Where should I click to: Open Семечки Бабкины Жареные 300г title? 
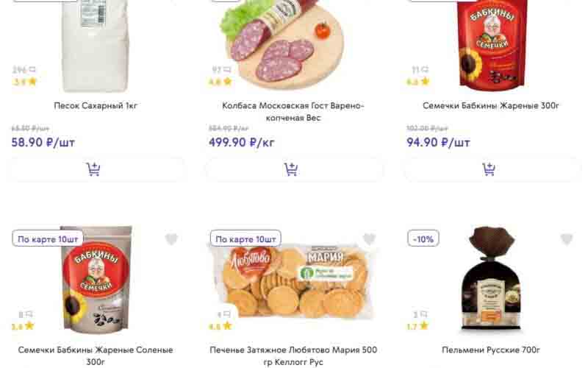[491, 106]
